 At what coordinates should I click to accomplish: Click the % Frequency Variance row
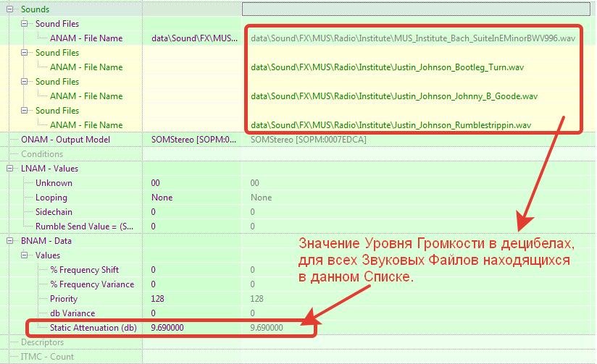[x=91, y=284]
